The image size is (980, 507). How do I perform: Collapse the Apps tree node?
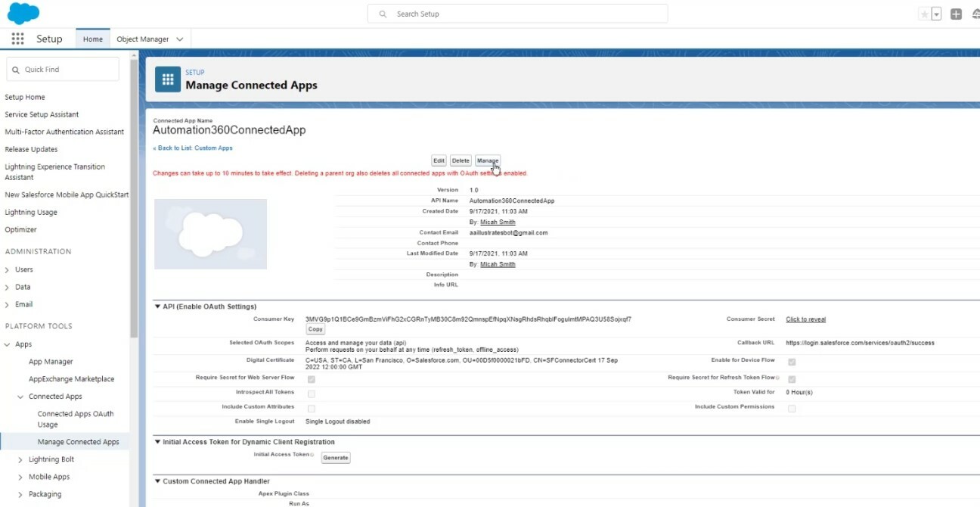point(8,344)
